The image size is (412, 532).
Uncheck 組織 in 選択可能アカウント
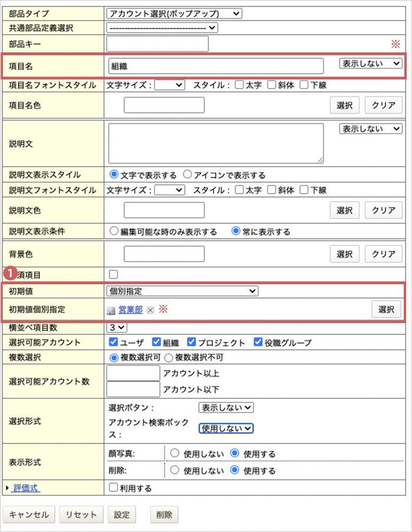click(157, 342)
